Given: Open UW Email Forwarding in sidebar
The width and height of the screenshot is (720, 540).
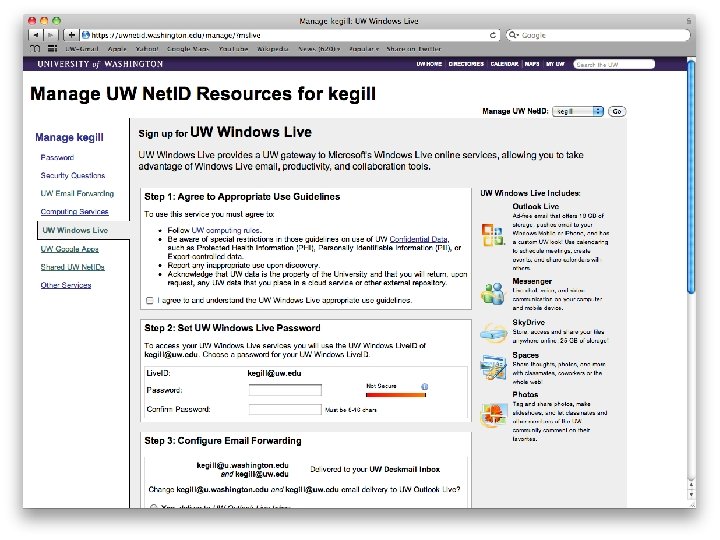Looking at the screenshot, I should point(77,193).
